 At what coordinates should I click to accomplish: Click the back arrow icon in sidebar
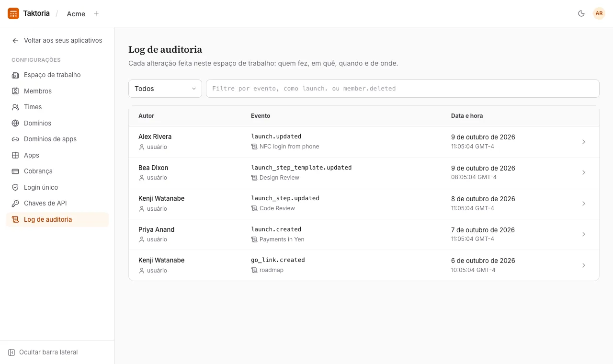pyautogui.click(x=15, y=41)
